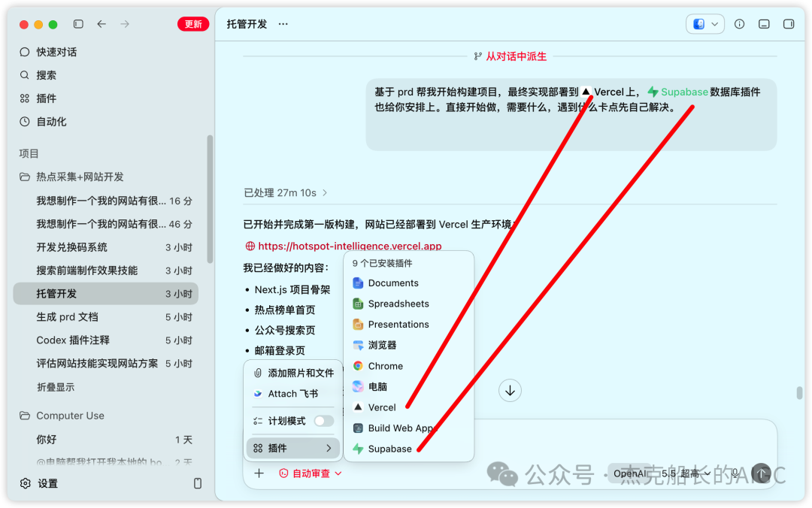Click the red 更新 update button

pyautogui.click(x=193, y=24)
